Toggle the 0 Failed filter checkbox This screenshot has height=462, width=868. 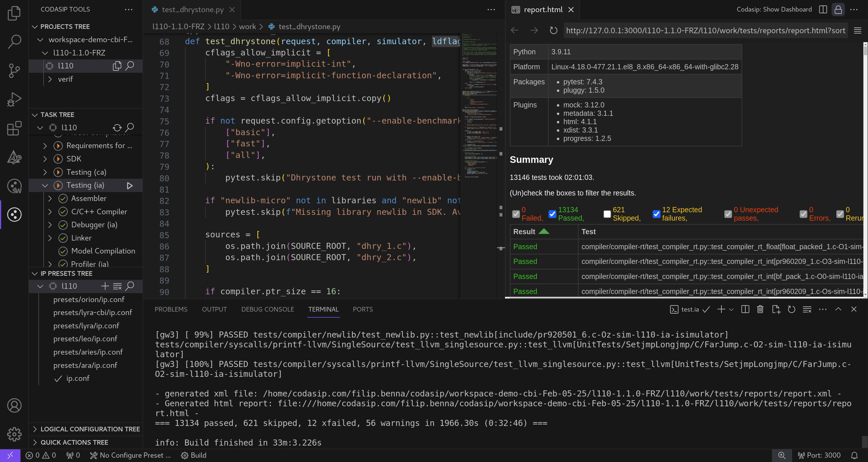(516, 214)
